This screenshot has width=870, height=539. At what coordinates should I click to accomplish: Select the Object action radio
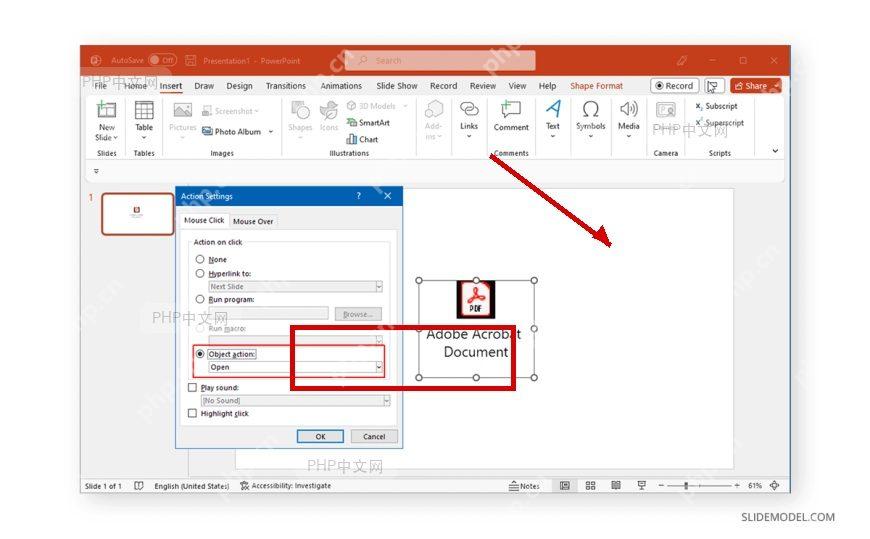200,354
